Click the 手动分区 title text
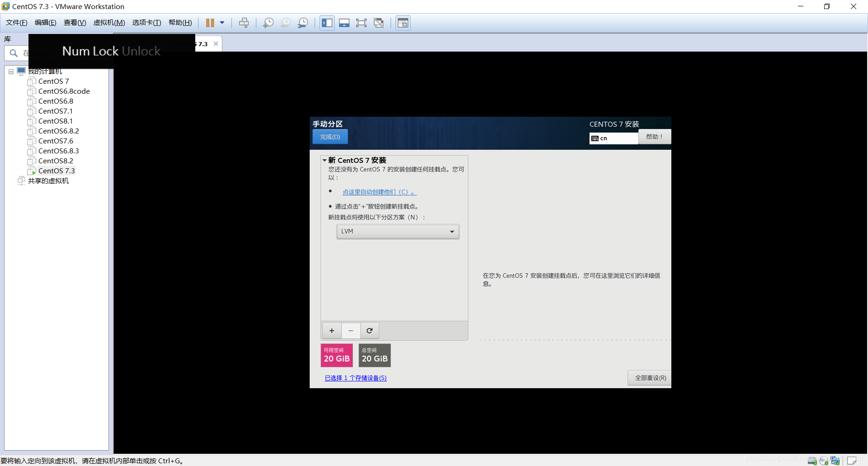This screenshot has width=868, height=466. point(328,124)
